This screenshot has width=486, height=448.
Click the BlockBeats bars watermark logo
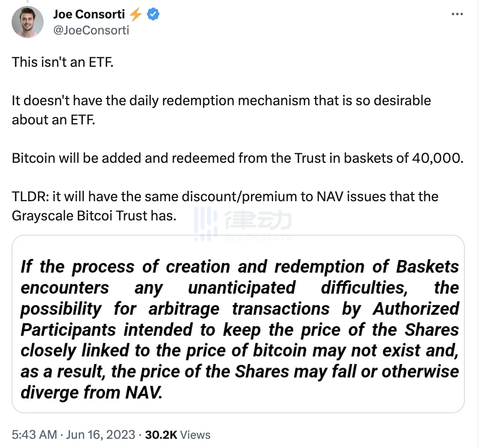pyautogui.click(x=206, y=224)
